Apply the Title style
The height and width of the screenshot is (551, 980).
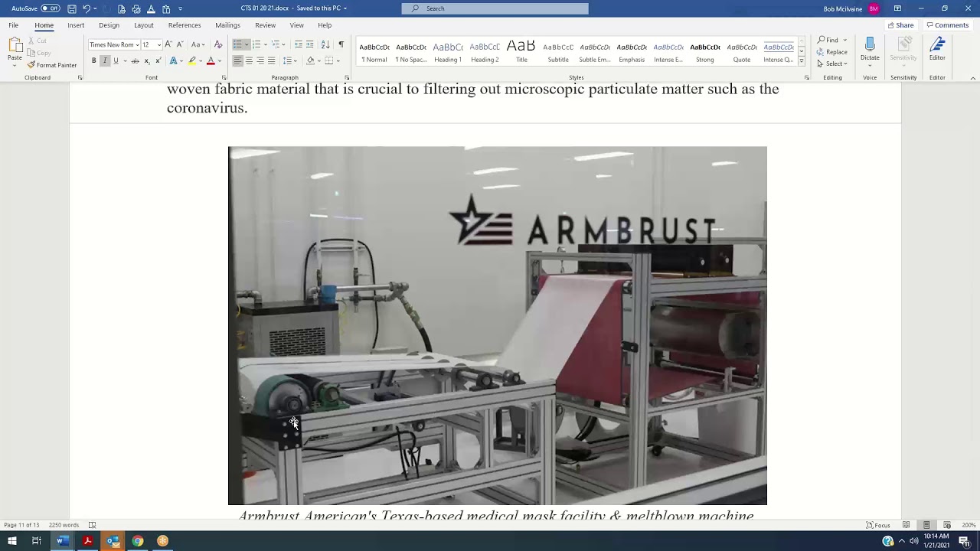click(521, 52)
